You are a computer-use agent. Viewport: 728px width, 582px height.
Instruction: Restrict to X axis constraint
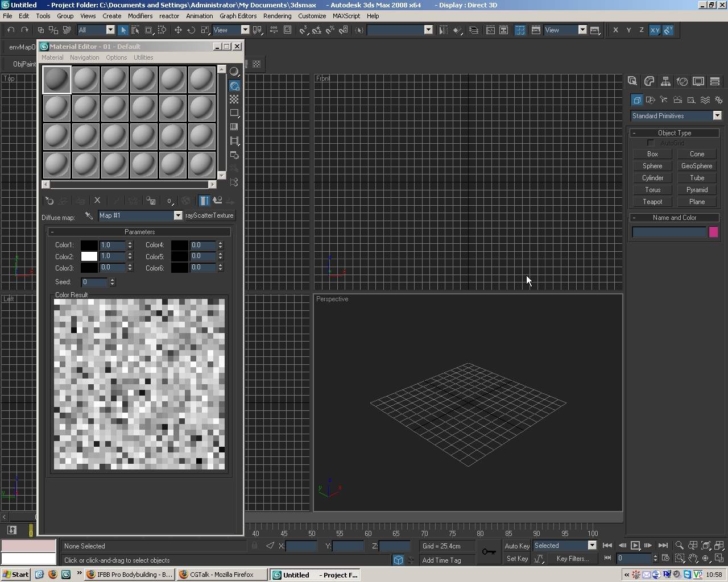pos(615,30)
